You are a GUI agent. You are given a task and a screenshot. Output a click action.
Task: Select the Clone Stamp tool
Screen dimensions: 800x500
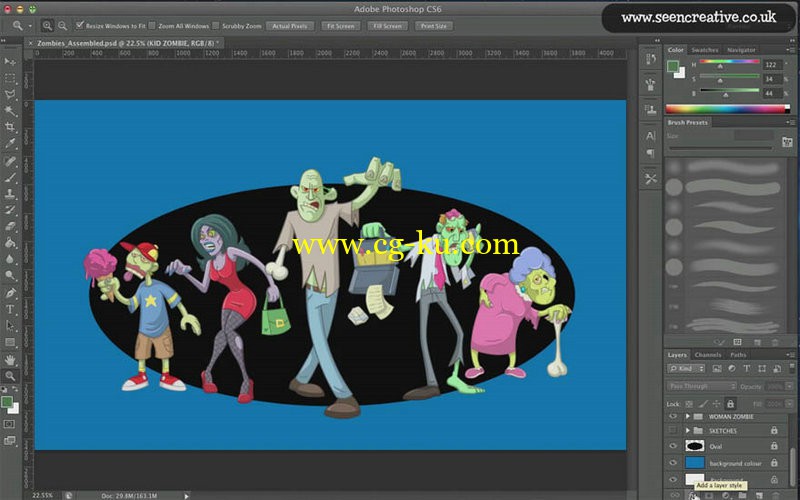click(x=10, y=194)
